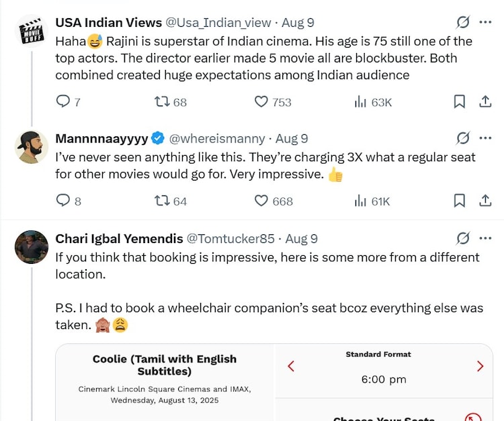The image size is (504, 421).
Task: Reply to Mannnnaayyyy's tweet
Action: [x=62, y=201]
